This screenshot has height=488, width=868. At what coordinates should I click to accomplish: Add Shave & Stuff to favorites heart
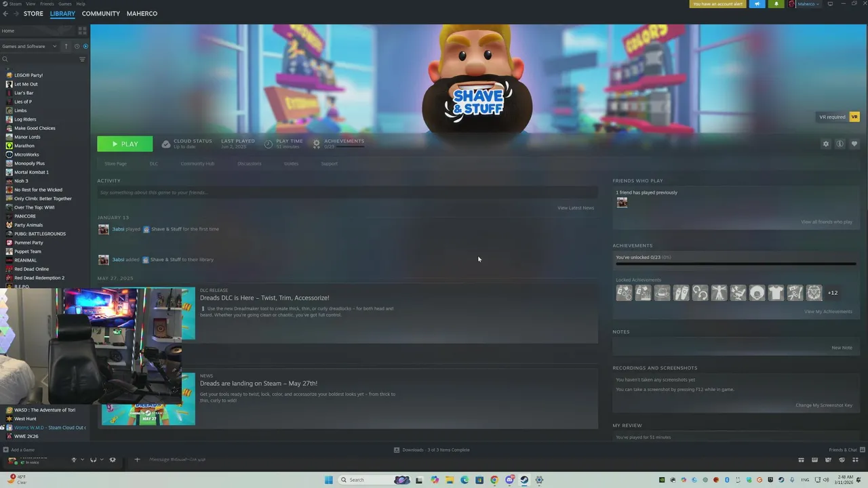point(854,144)
